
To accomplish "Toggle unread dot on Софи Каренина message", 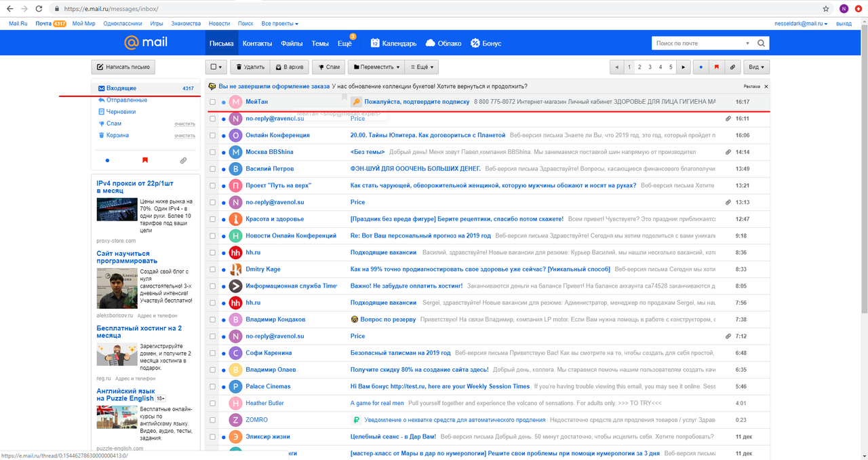I will pyautogui.click(x=223, y=353).
